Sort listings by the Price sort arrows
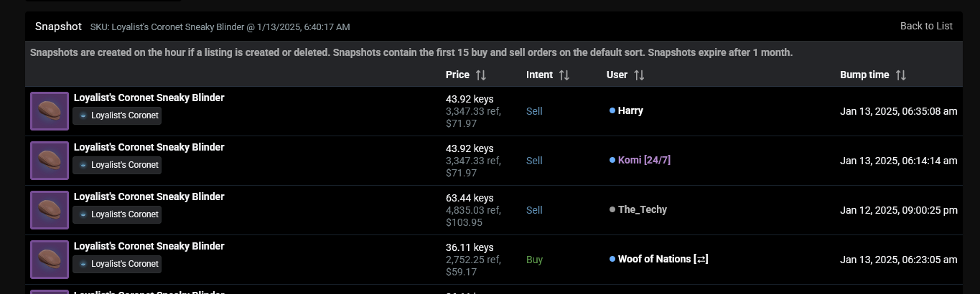980x294 pixels. pos(481,75)
